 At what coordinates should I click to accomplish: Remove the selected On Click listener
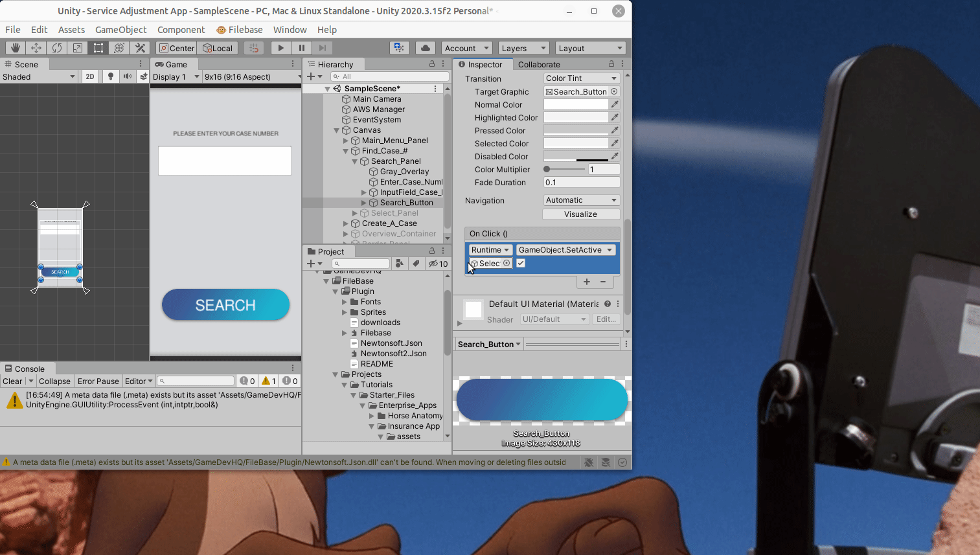coord(603,282)
